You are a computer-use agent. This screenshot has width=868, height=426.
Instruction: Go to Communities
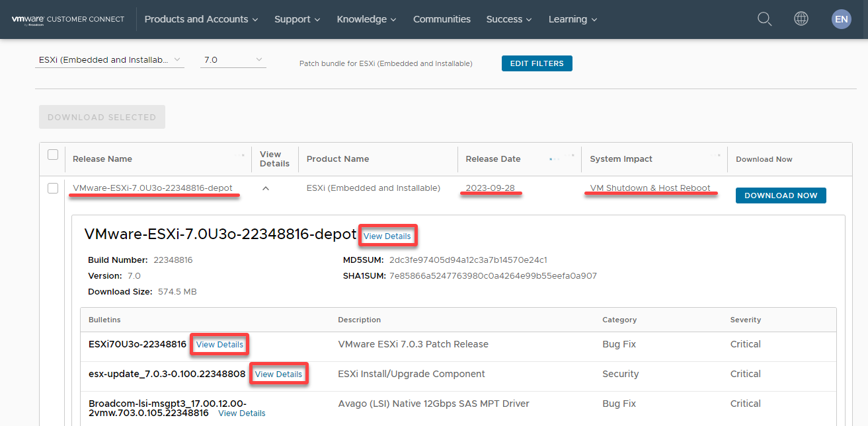pyautogui.click(x=442, y=19)
